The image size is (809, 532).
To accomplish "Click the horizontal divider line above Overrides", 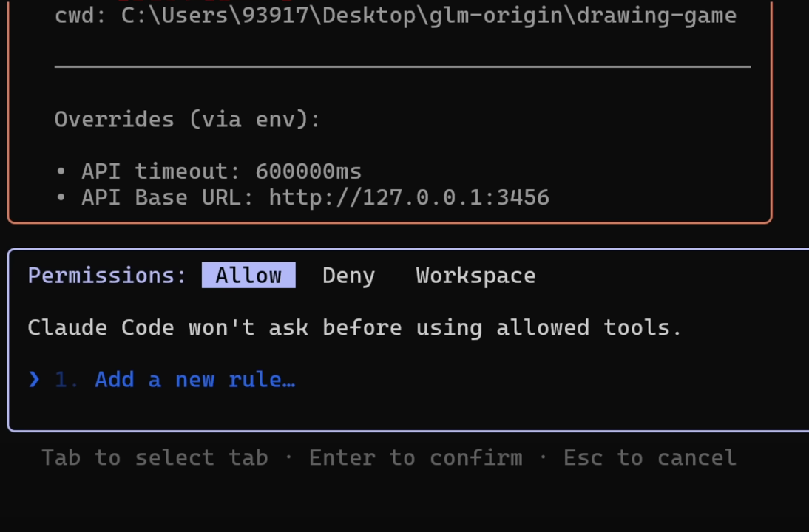I will pyautogui.click(x=402, y=66).
